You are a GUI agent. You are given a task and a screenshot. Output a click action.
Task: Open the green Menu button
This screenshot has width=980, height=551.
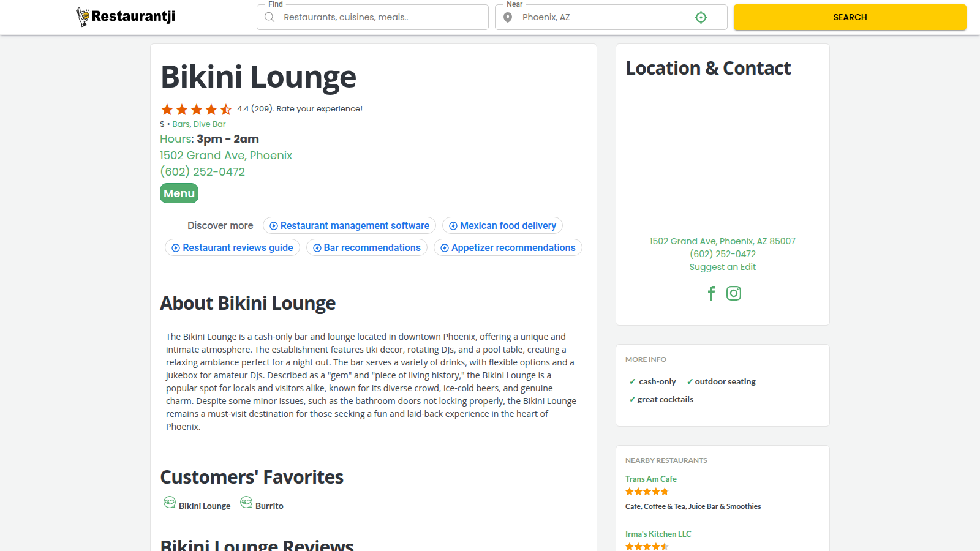179,193
